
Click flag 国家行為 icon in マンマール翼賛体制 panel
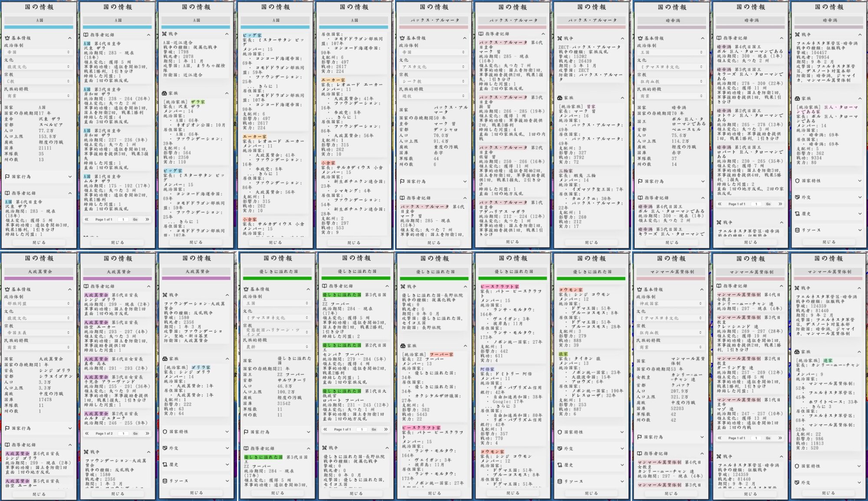pos(640,437)
